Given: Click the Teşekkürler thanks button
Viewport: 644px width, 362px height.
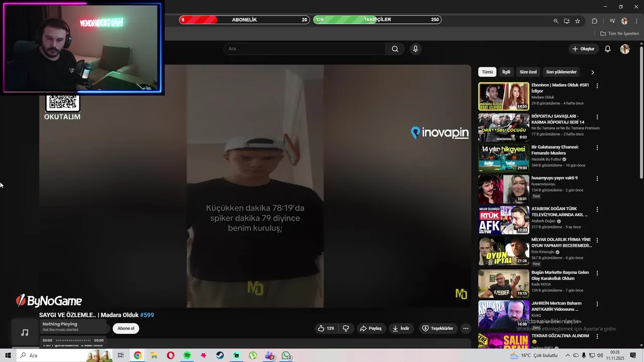Looking at the screenshot, I should coord(438,328).
